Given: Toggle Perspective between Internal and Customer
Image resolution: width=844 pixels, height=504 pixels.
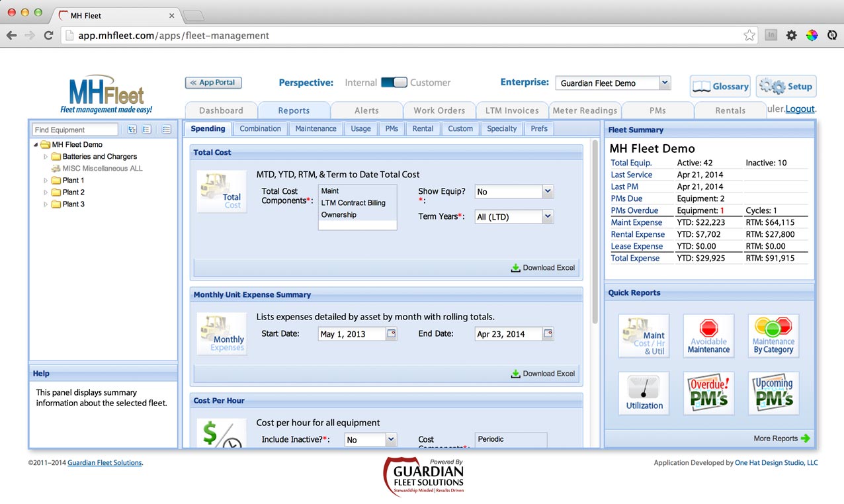Looking at the screenshot, I should 394,83.
